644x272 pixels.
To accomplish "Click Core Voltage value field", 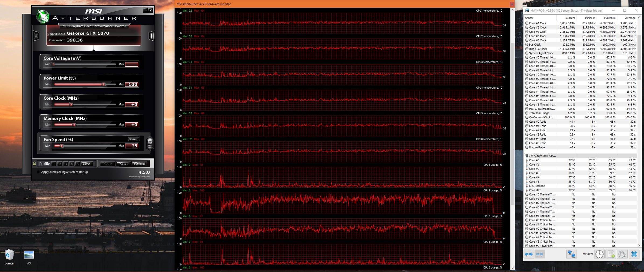I will 132,64.
